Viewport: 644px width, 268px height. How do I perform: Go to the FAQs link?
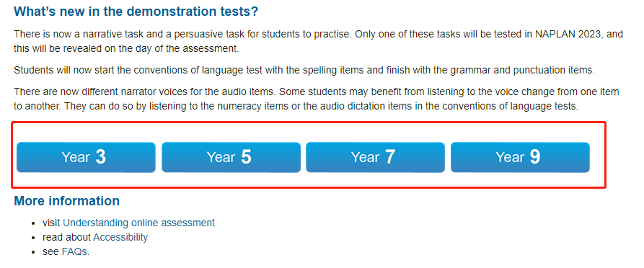[74, 251]
